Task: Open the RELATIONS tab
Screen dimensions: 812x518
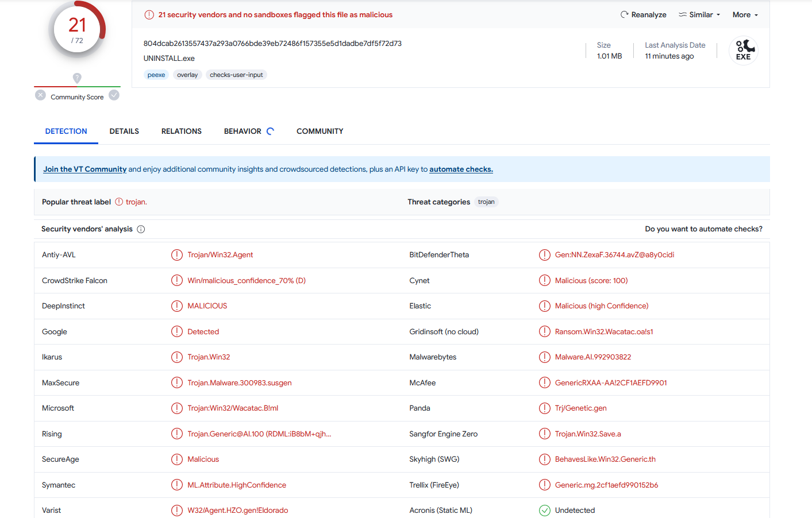Action: tap(182, 132)
